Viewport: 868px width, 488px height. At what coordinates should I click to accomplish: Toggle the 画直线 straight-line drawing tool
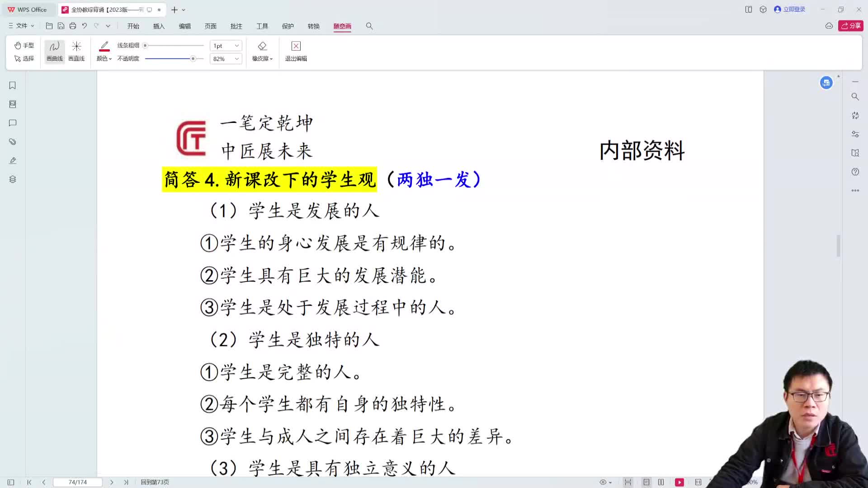pyautogui.click(x=76, y=51)
